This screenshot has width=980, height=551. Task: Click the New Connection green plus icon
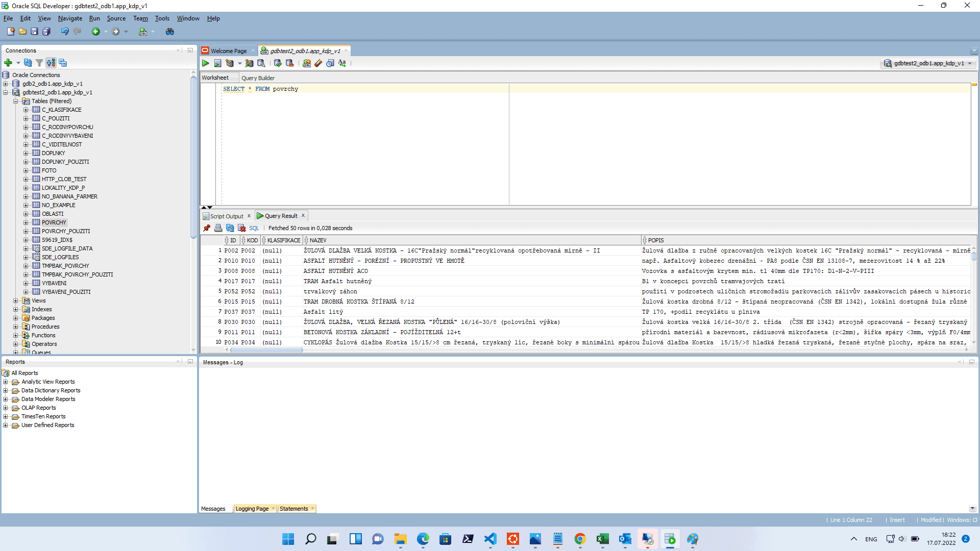pos(8,63)
